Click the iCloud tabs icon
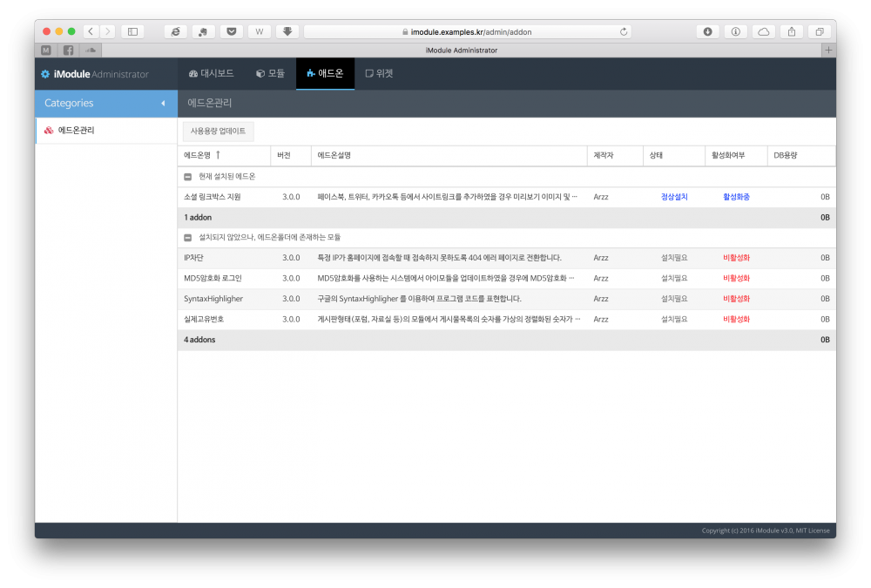The width and height of the screenshot is (871, 588). coord(764,31)
